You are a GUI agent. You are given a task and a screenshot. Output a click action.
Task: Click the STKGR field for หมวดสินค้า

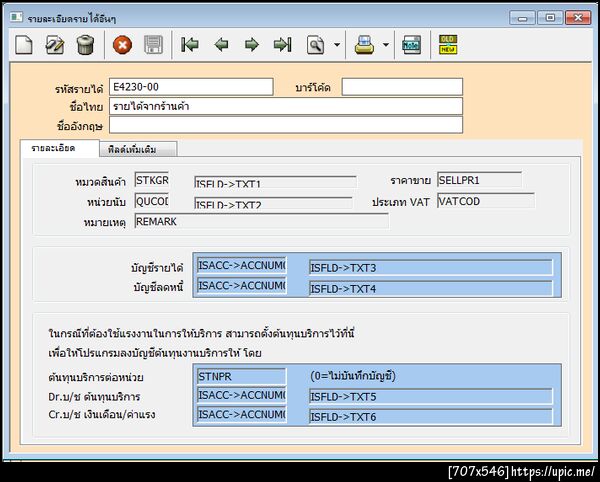coord(152,180)
